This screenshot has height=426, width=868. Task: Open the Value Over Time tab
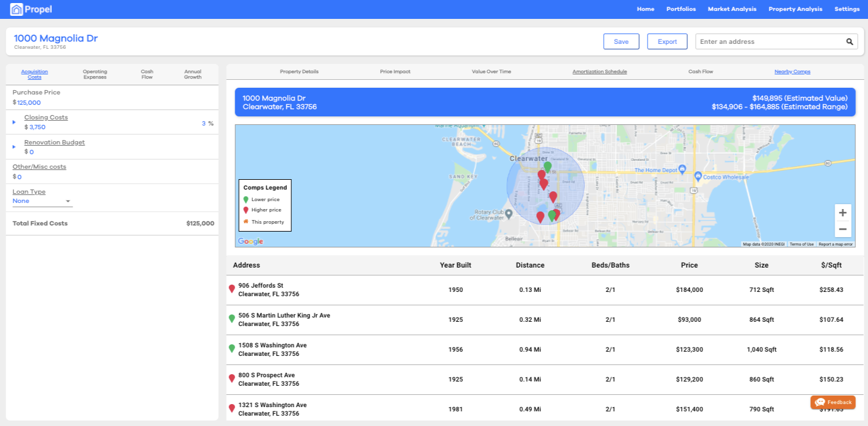[492, 72]
